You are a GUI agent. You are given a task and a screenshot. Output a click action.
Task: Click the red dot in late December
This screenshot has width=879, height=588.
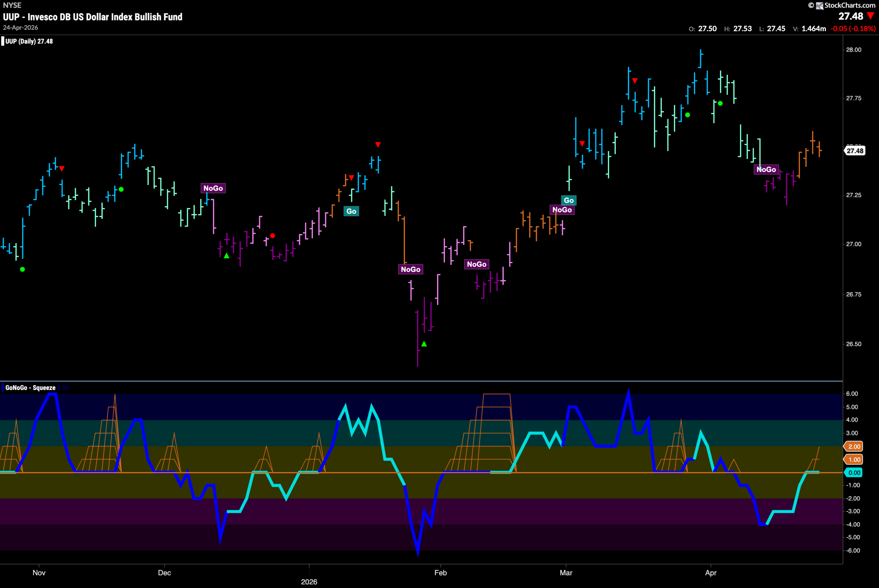point(273,236)
